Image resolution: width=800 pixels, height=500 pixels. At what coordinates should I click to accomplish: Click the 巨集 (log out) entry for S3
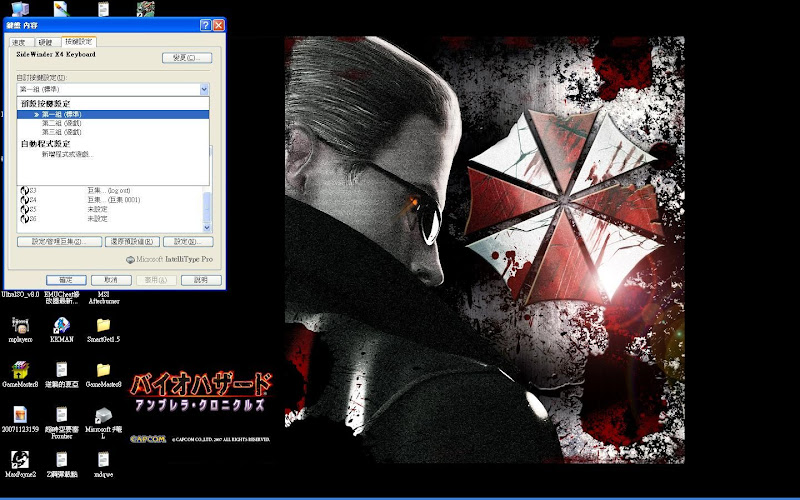pos(109,190)
